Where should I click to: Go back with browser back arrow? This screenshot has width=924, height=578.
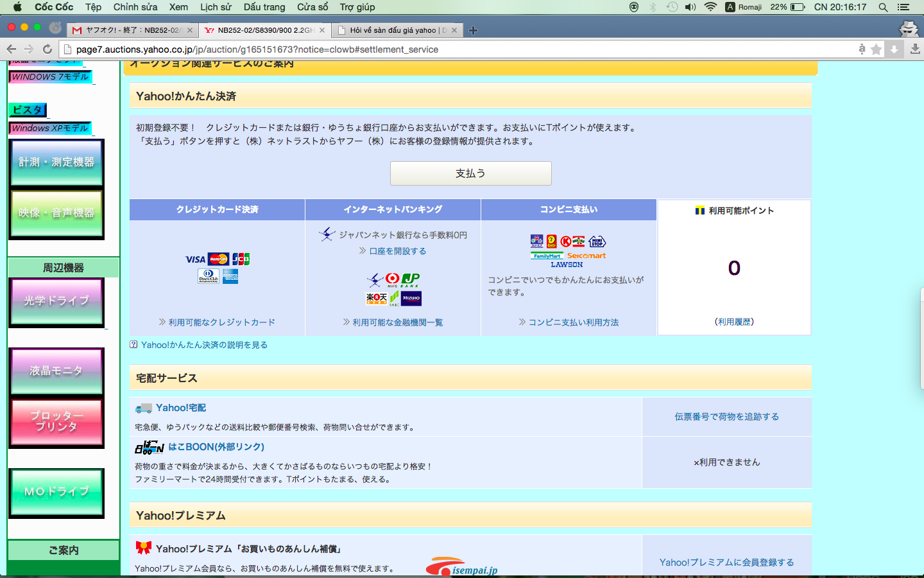pos(12,49)
